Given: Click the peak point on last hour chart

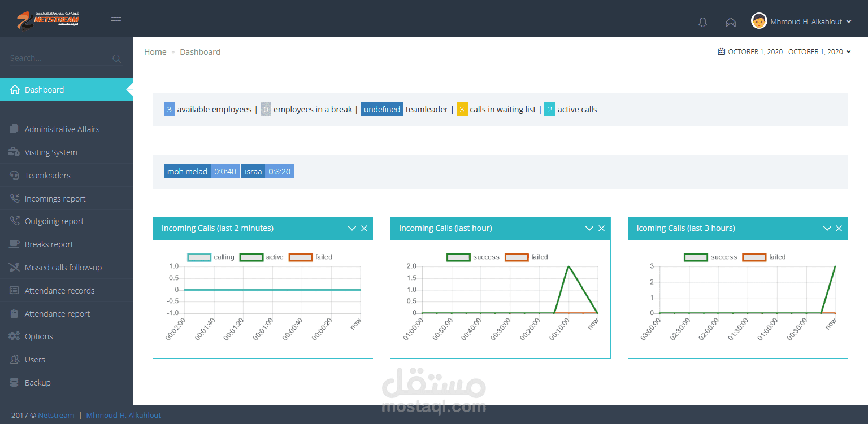Looking at the screenshot, I should pyautogui.click(x=568, y=266).
